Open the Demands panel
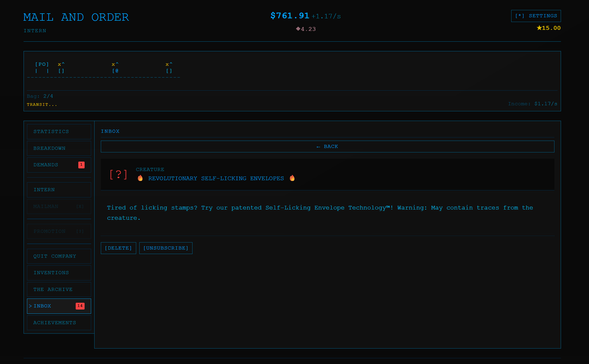This screenshot has height=364, width=589. 59,165
